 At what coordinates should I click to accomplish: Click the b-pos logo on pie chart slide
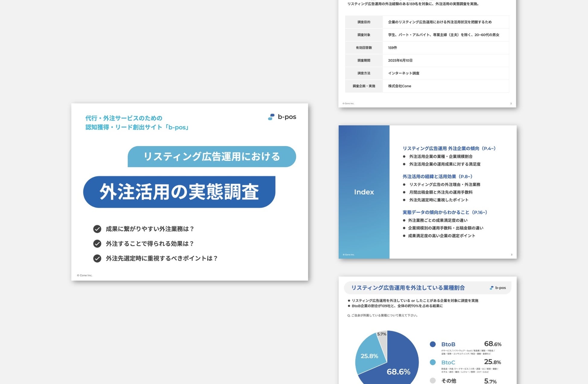point(498,288)
